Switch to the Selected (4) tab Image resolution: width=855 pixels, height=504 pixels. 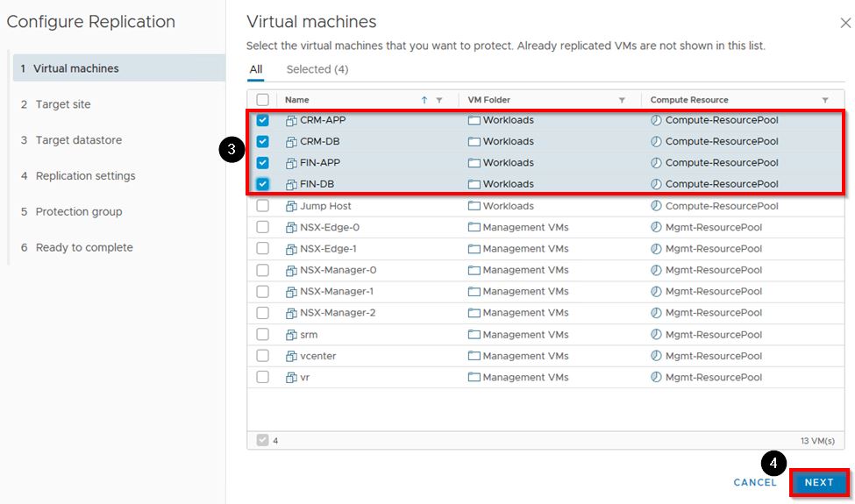click(317, 69)
